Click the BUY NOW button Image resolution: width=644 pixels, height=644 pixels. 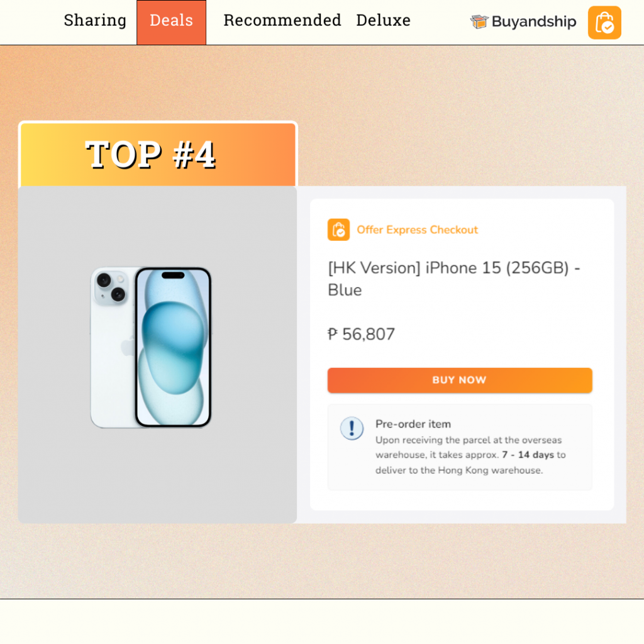tap(460, 380)
